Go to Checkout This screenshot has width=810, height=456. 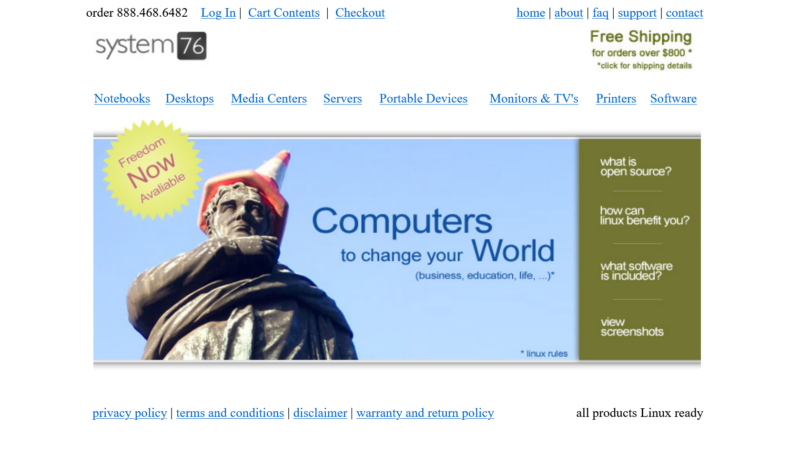[359, 13]
